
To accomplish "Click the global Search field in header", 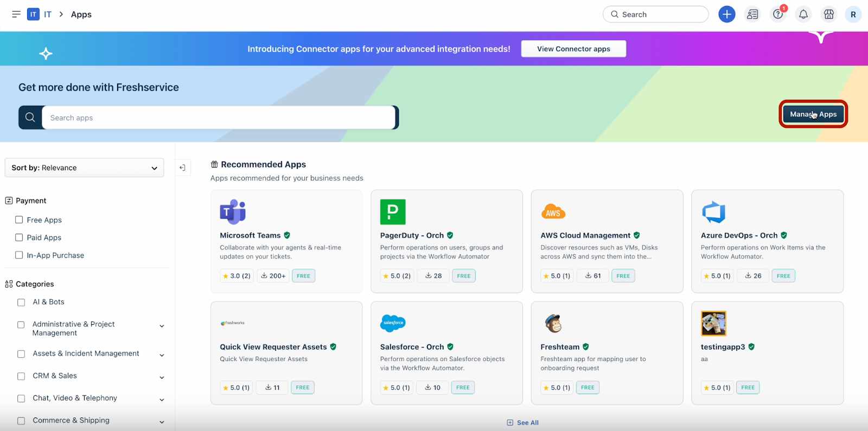I will tap(655, 14).
